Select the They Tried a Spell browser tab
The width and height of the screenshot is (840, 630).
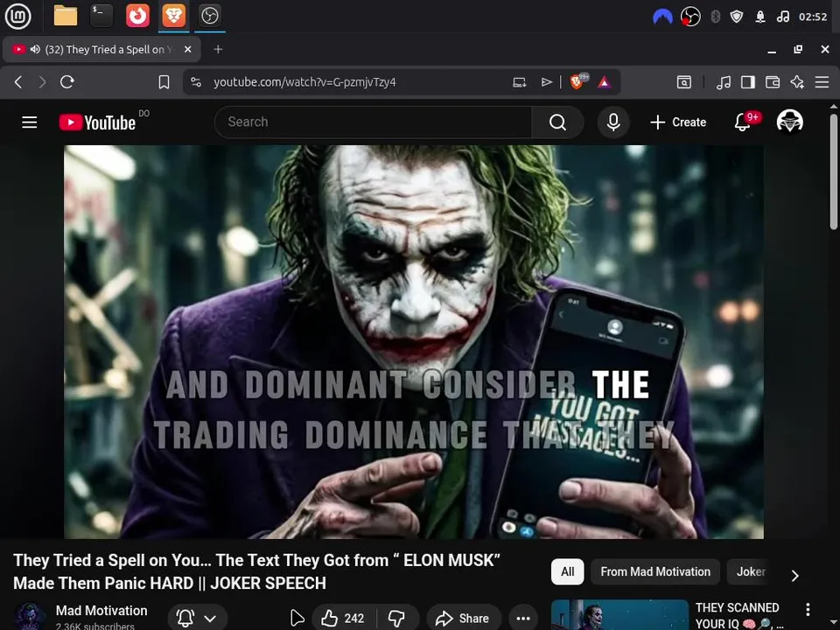101,49
